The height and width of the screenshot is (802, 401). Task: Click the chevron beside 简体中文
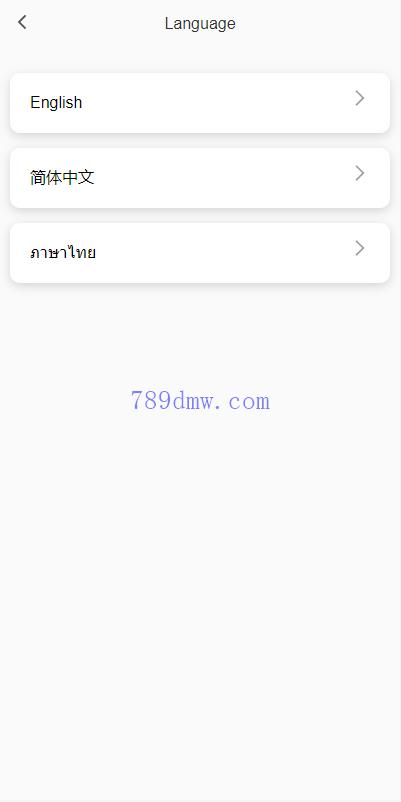click(360, 173)
